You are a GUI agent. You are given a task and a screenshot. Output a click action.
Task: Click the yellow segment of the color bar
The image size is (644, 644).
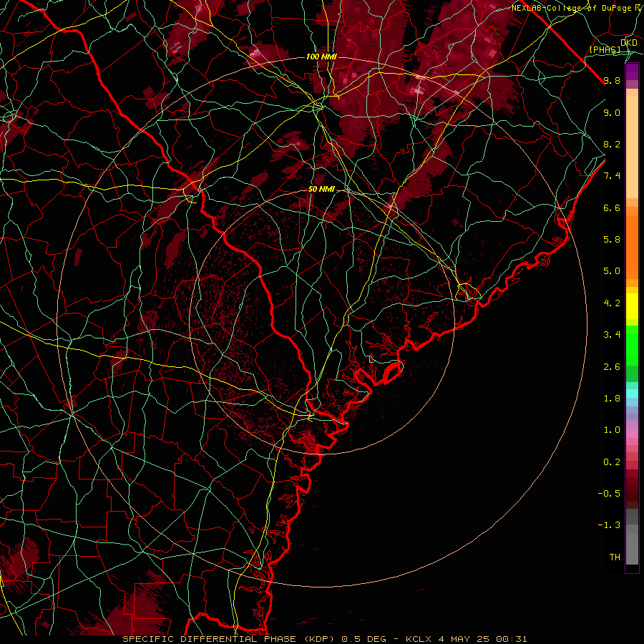(632, 306)
